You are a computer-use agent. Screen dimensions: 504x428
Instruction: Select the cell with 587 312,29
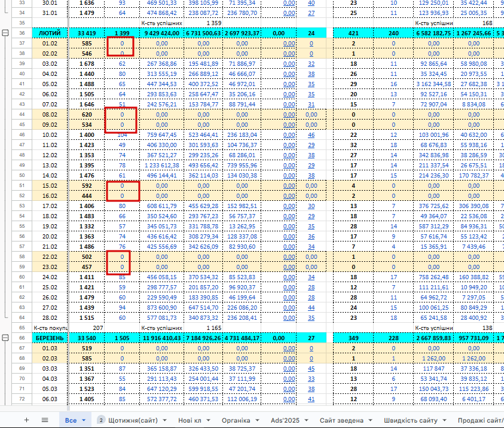click(x=433, y=226)
